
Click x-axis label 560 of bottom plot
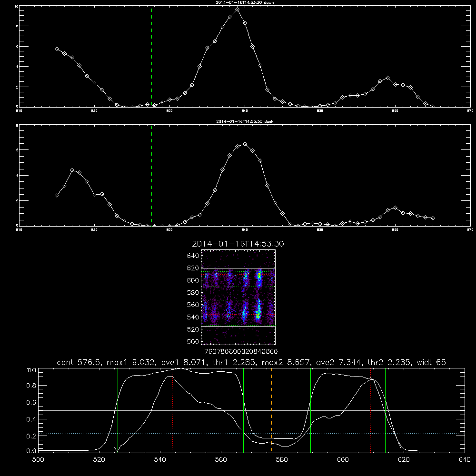(221, 459)
